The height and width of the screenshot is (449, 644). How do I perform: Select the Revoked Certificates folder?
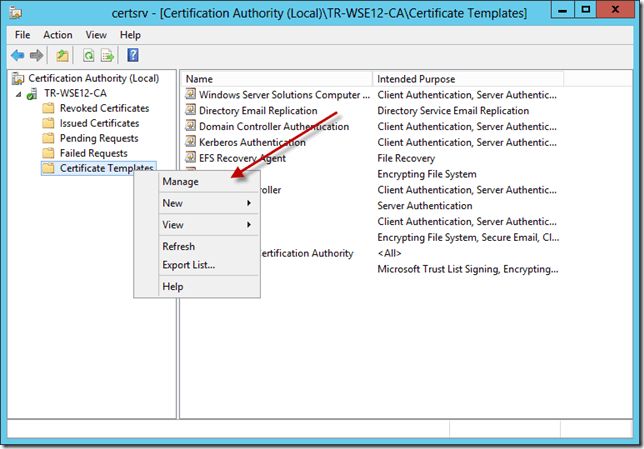click(x=104, y=108)
